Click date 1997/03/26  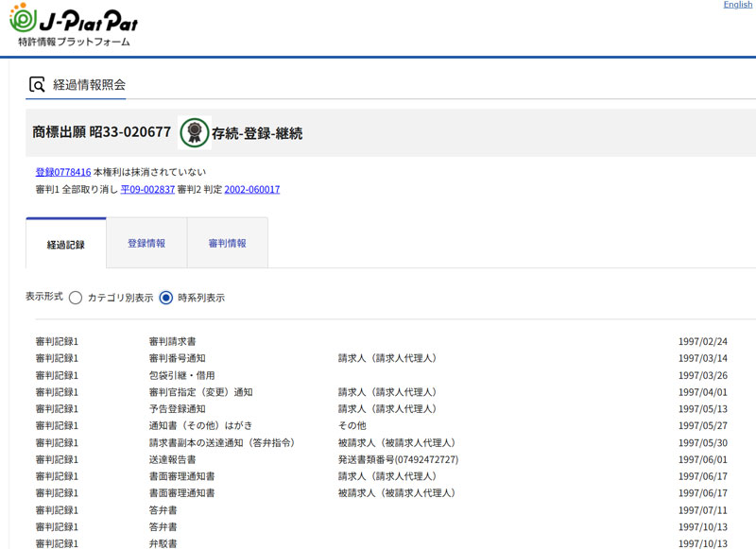[x=702, y=375]
